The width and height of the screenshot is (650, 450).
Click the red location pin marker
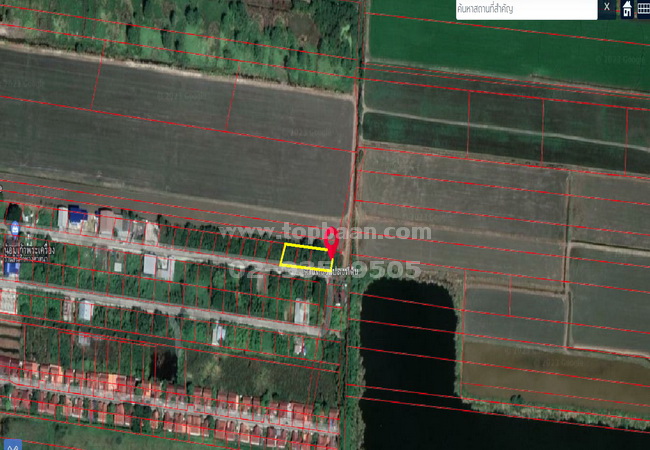point(331,241)
